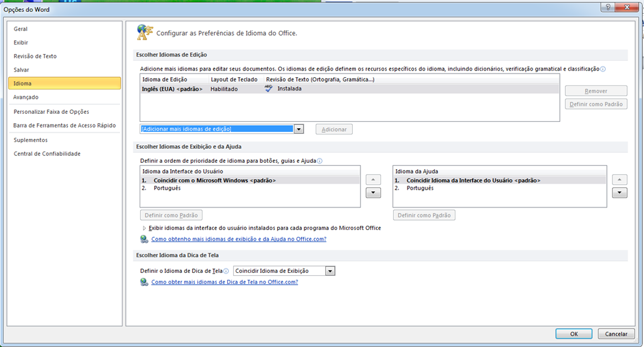Open the Geral options category

click(21, 29)
